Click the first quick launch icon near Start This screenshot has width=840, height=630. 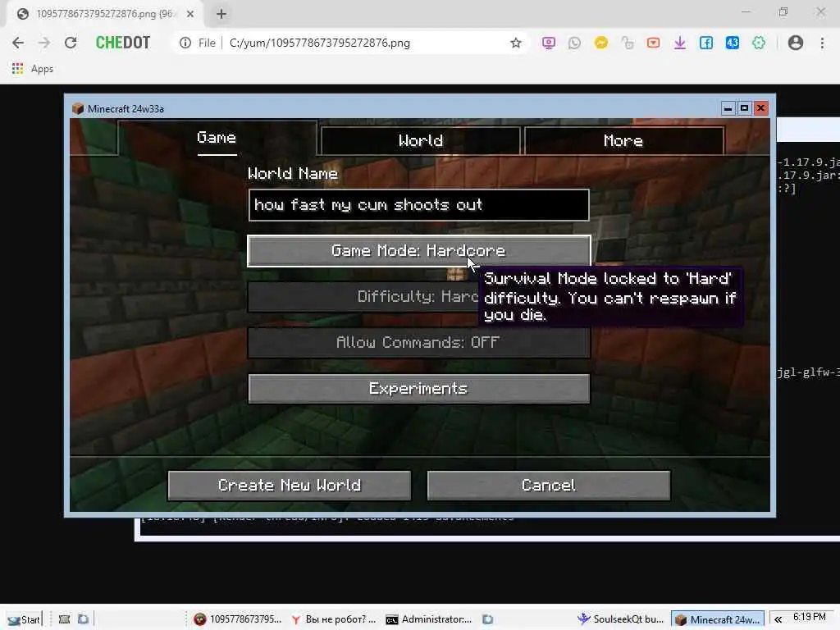pyautogui.click(x=64, y=619)
